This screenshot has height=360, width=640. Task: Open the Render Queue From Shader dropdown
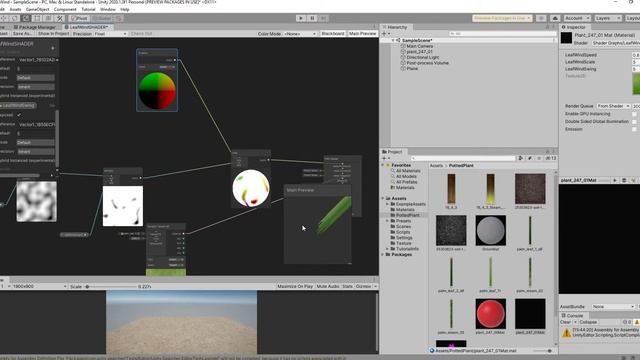(613, 106)
